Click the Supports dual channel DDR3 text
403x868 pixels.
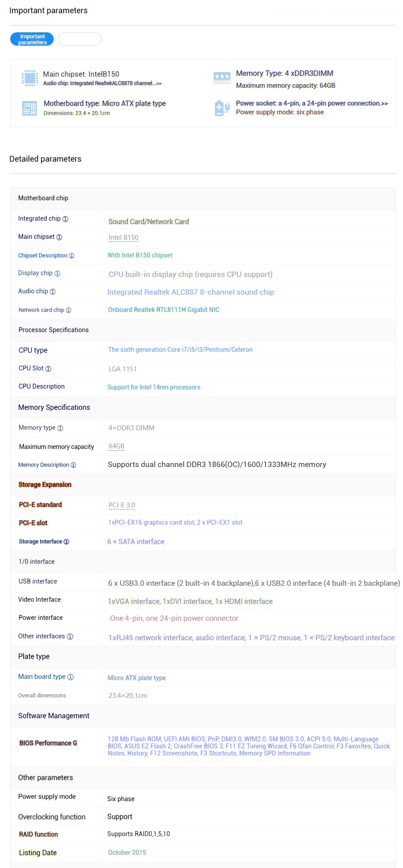click(217, 464)
